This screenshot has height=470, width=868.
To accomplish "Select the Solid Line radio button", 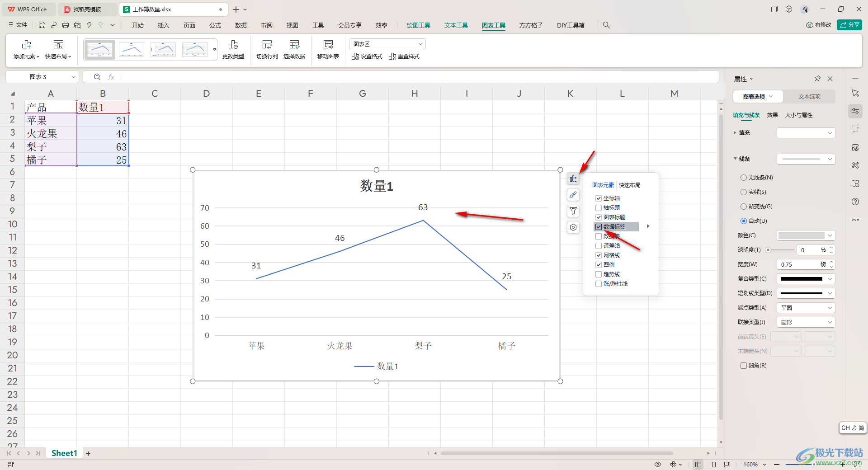I will coord(744,192).
